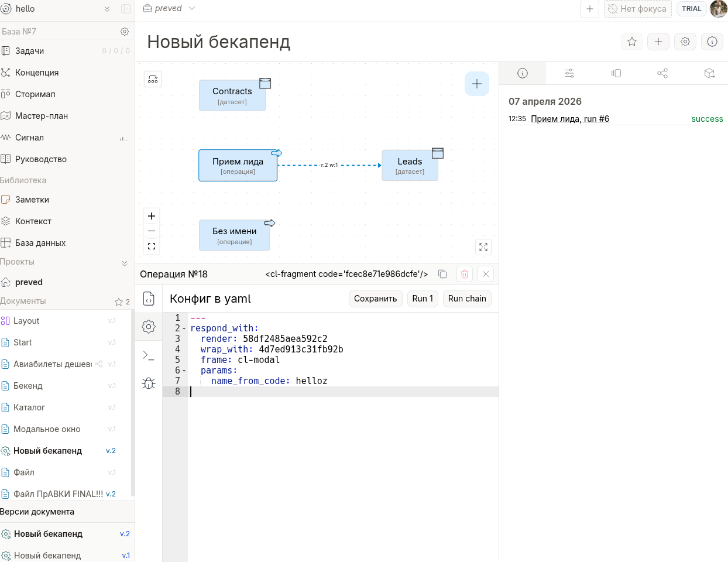Toggle the Нет фокуса focus mode

[x=637, y=9]
